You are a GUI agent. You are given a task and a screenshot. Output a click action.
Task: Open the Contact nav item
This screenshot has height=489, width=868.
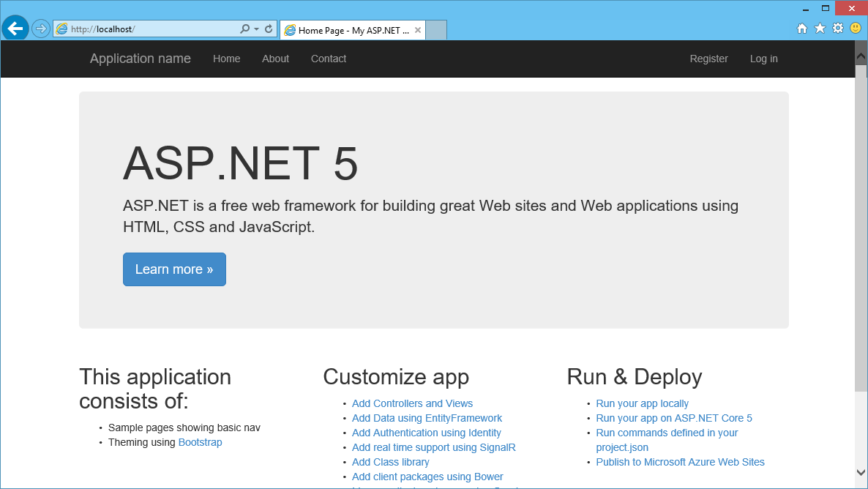point(329,59)
